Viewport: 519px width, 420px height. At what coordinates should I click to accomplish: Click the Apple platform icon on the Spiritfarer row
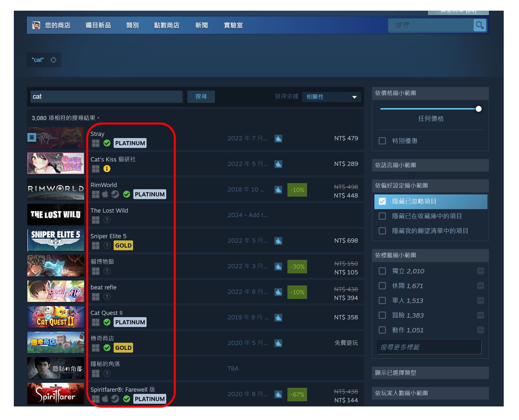105,399
